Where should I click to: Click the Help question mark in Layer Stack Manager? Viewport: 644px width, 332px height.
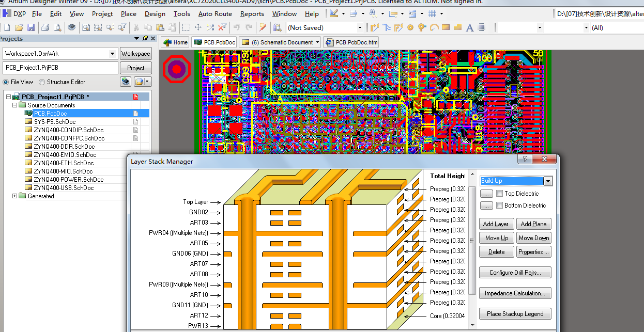(x=525, y=160)
